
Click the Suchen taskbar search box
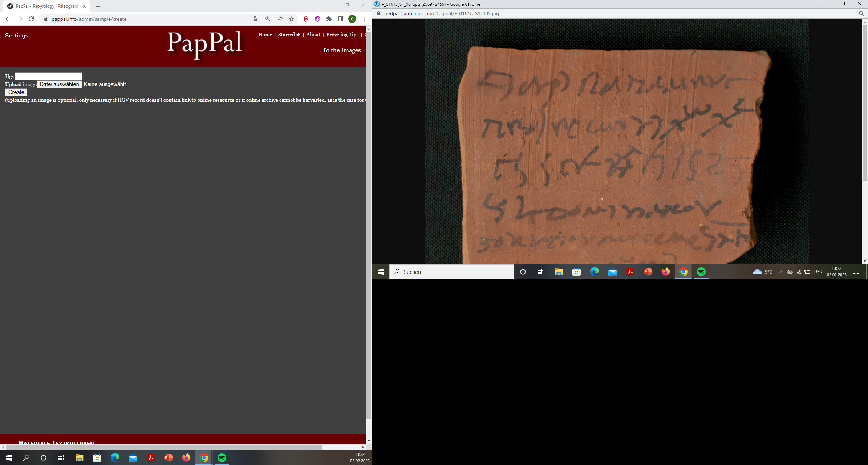point(452,272)
